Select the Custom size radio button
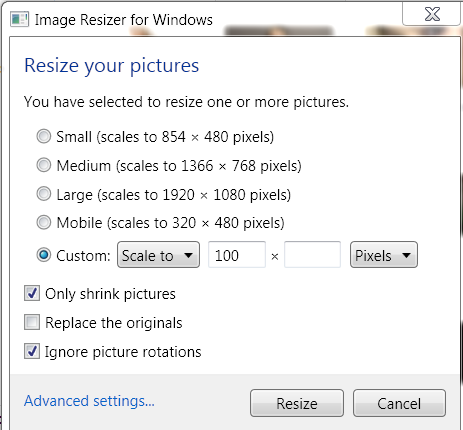Viewport: 463px width, 430px height. (x=44, y=255)
